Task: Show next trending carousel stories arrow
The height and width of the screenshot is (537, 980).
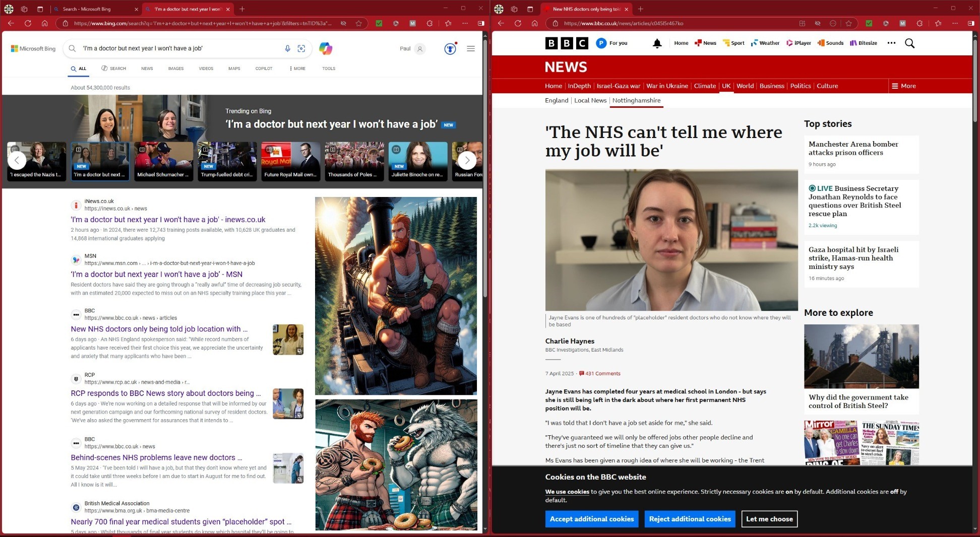Action: point(467,160)
